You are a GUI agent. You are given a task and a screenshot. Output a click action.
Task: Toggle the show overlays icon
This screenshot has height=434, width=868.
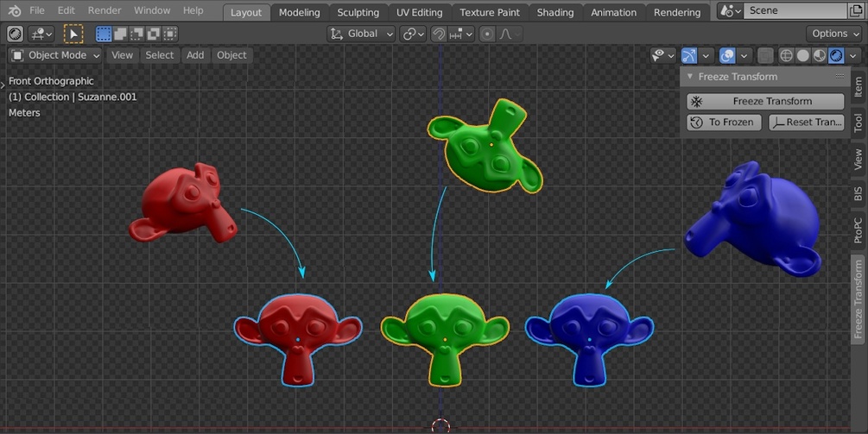point(727,55)
